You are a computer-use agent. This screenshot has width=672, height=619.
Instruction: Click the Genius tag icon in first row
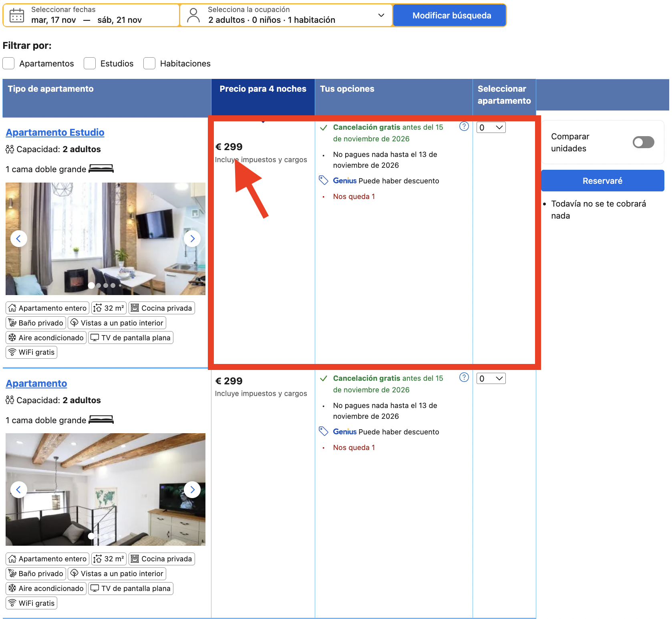point(324,180)
